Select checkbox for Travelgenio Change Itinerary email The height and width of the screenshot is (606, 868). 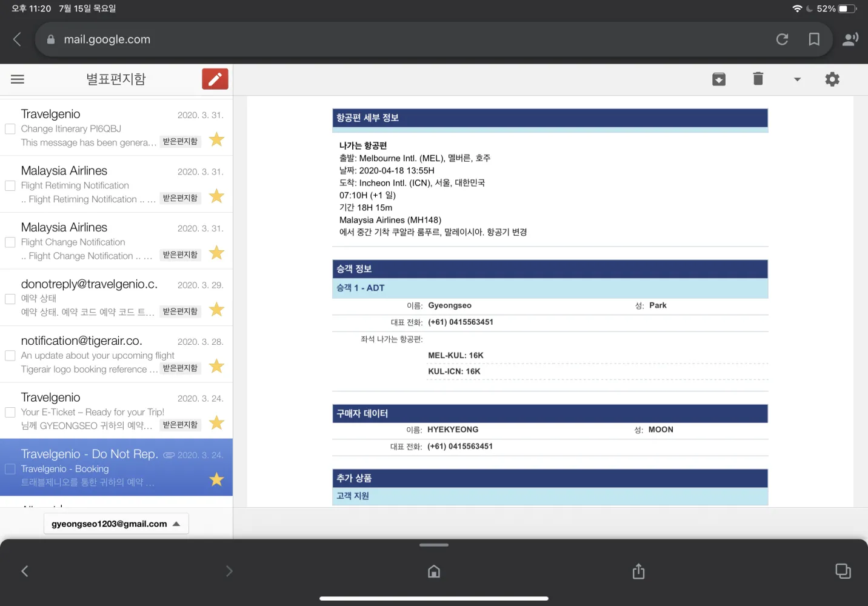click(10, 129)
